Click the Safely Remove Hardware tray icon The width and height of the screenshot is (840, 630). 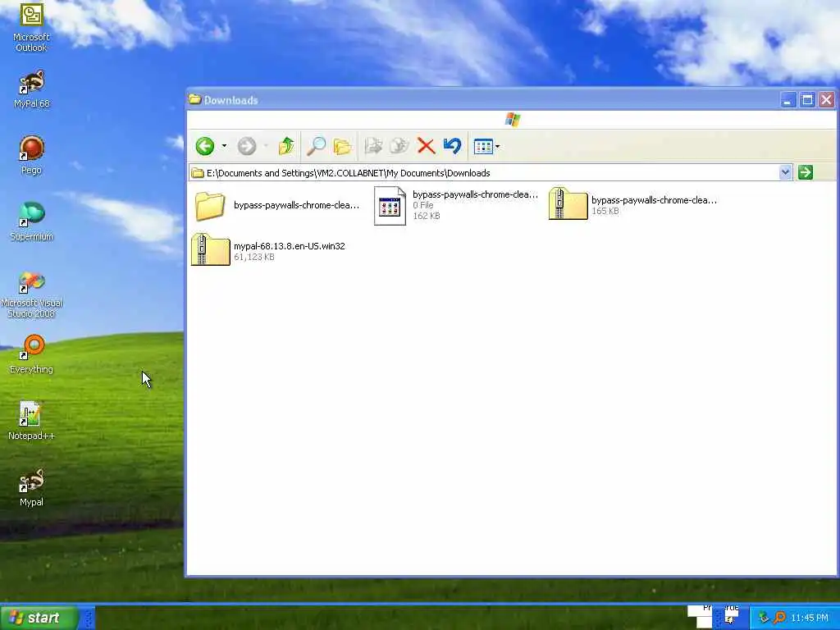pos(764,618)
